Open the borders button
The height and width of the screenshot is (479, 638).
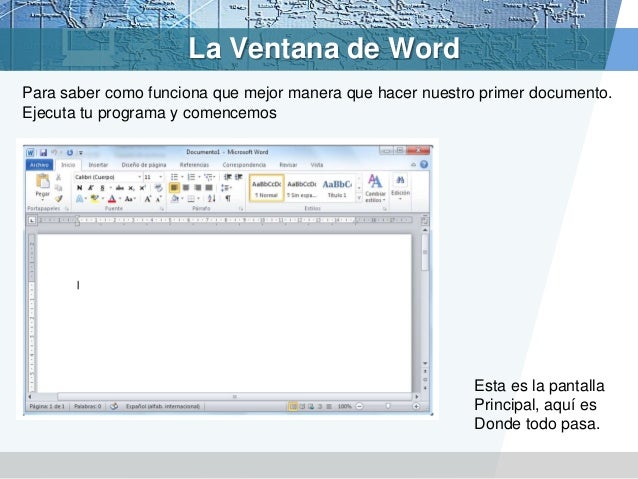(x=191, y=199)
